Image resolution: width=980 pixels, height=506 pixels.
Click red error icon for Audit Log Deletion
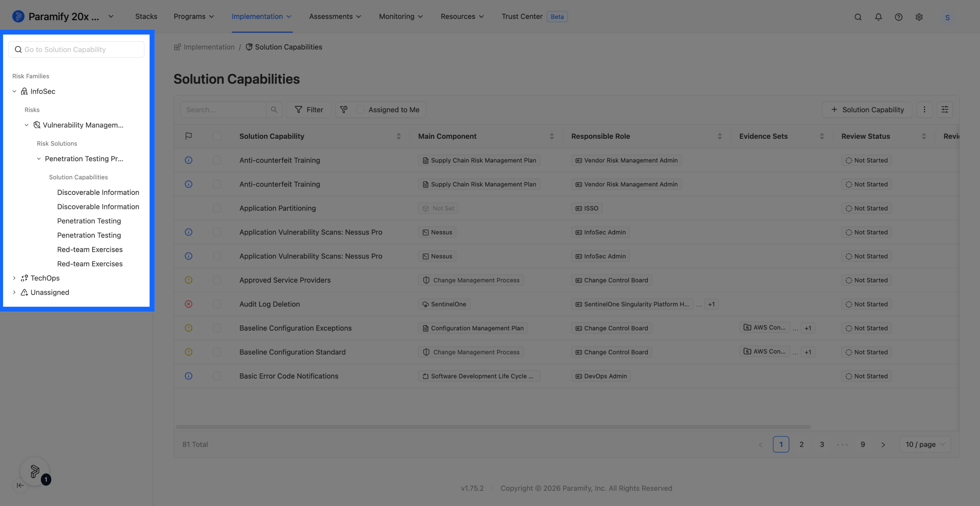(188, 304)
